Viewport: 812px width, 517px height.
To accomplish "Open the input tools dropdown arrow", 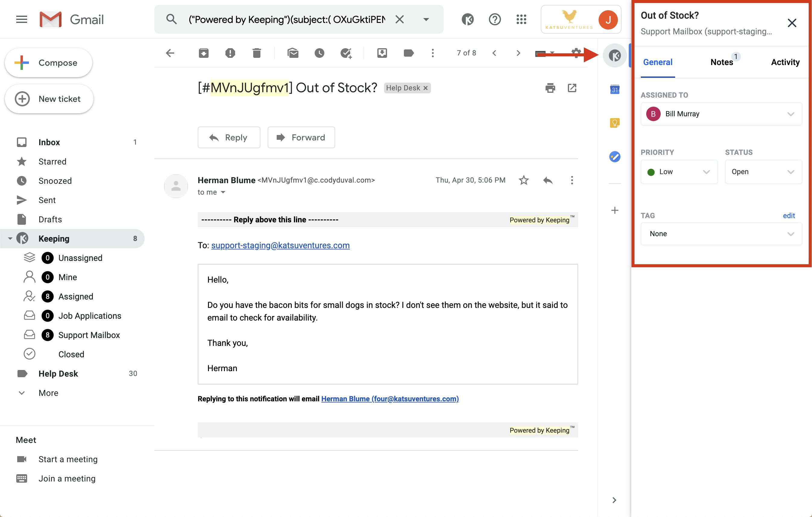I will [552, 53].
